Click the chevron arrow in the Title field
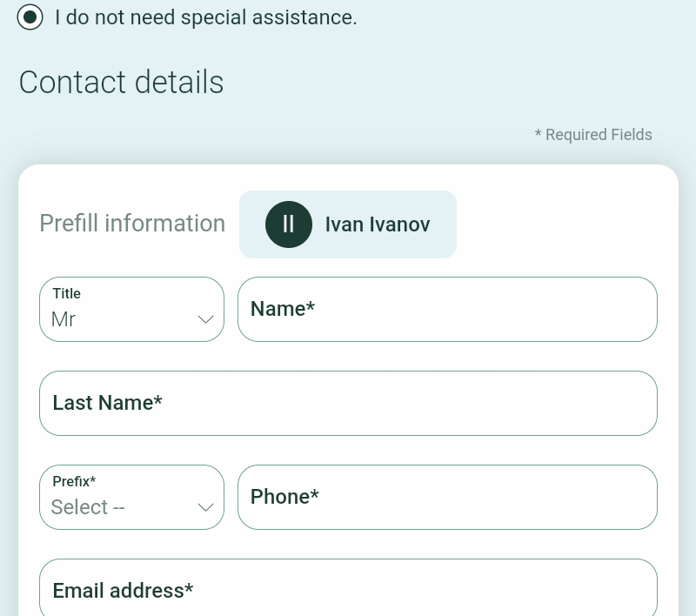696x616 pixels. (x=205, y=319)
